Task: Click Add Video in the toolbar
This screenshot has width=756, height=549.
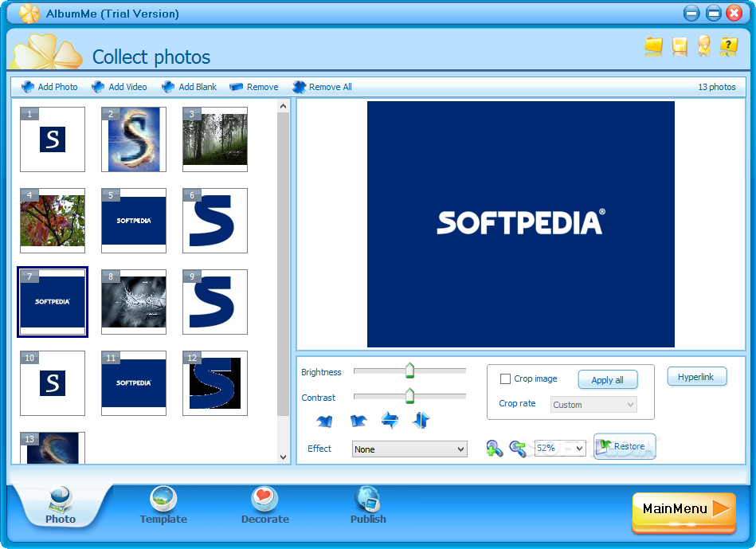Action: point(119,87)
